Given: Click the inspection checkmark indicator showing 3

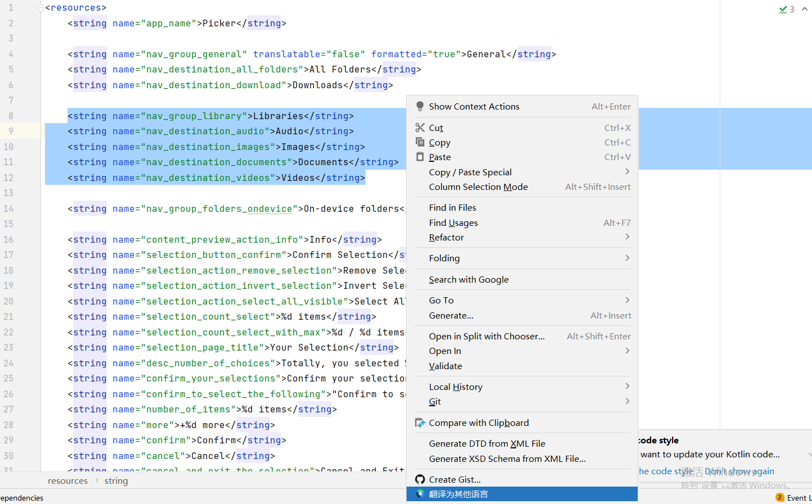Looking at the screenshot, I should point(786,9).
